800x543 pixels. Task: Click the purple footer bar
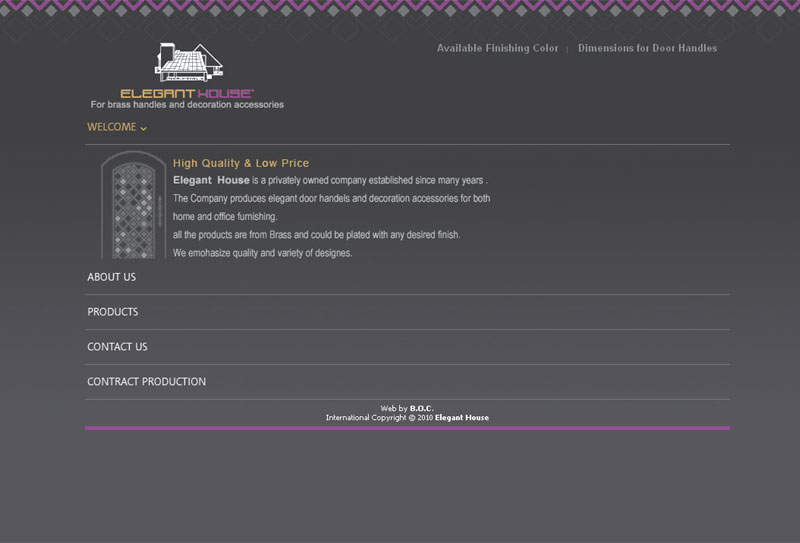[x=407, y=428]
